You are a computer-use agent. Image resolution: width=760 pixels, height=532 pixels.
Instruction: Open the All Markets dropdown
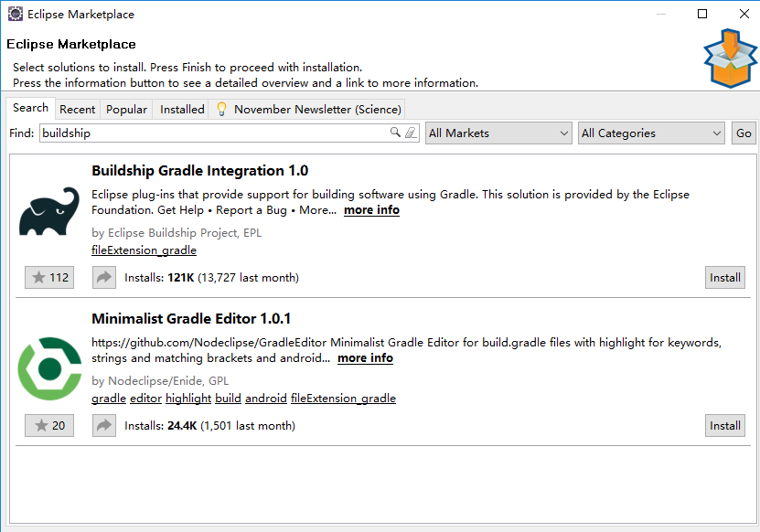498,133
